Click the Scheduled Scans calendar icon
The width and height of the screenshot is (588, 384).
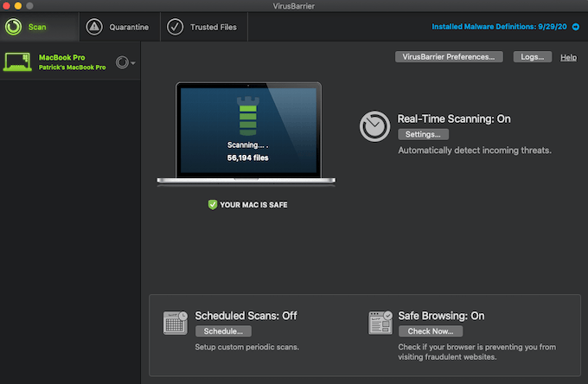pos(176,323)
